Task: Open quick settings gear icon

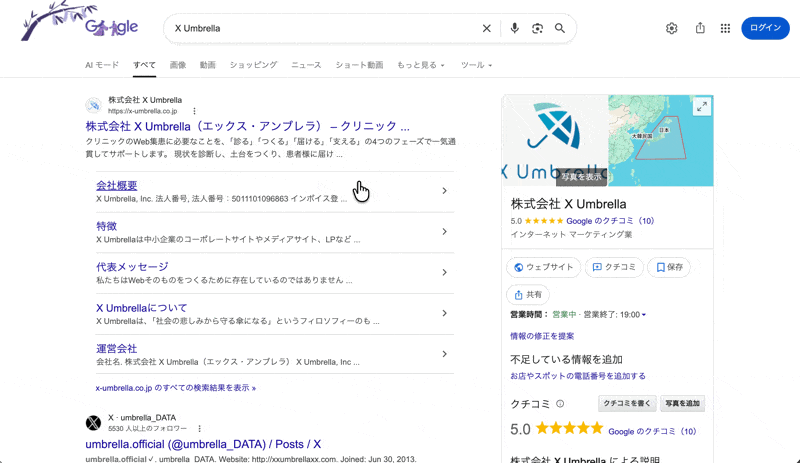Action: click(x=671, y=29)
